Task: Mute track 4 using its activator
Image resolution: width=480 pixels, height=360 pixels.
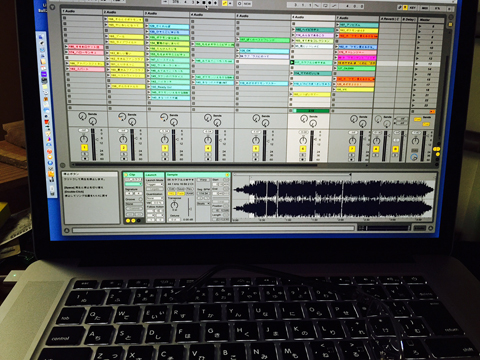Action: [208, 148]
